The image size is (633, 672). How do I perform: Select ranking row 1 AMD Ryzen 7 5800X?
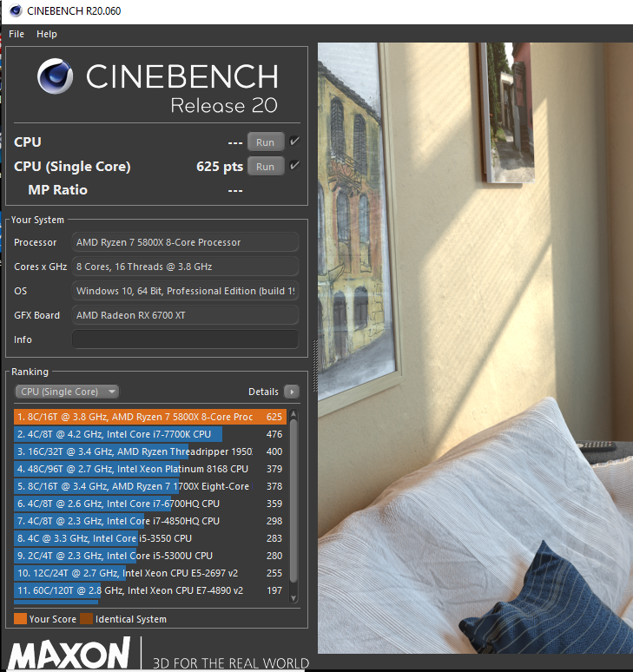click(150, 417)
